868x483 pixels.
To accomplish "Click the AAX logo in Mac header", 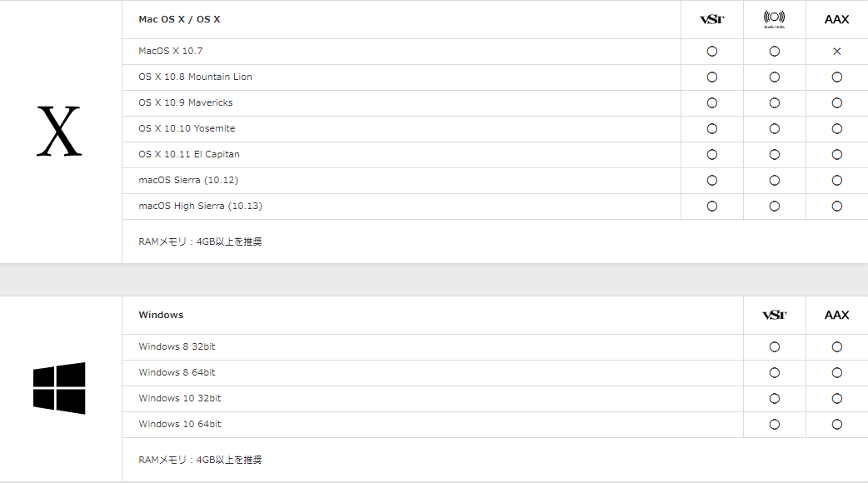I will pyautogui.click(x=836, y=19).
